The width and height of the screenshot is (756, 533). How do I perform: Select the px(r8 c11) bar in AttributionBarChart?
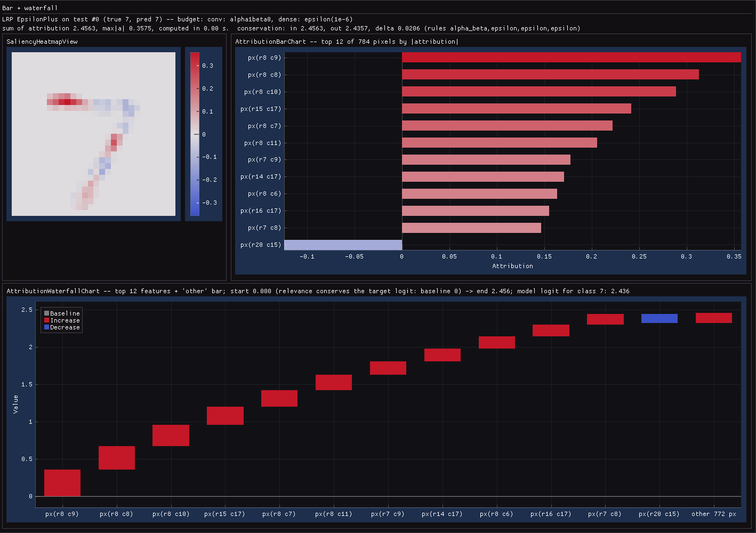[500, 143]
